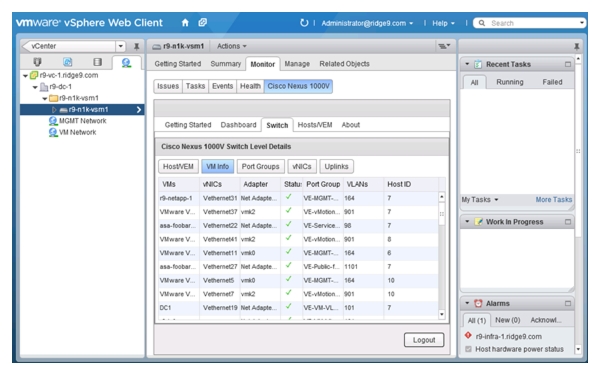The image size is (601, 376).
Task: Collapse the r9-vc-1.ridge9.com tree node
Action: (x=25, y=76)
